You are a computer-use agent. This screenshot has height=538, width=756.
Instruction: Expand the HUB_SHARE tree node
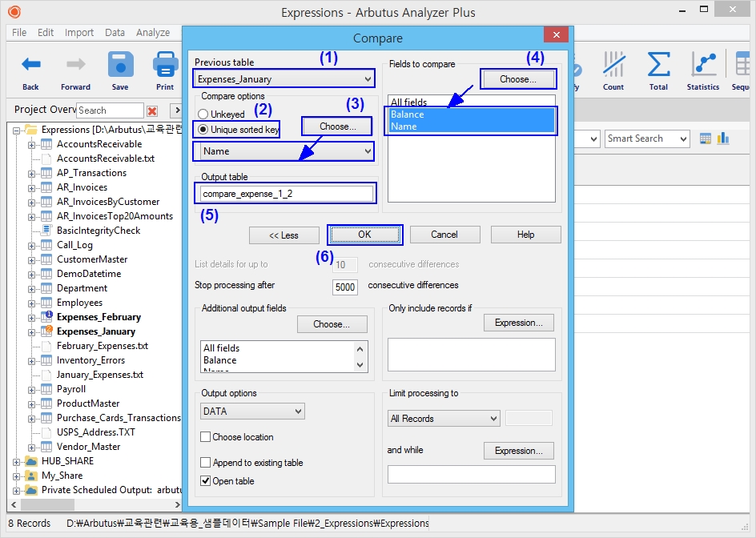pos(16,462)
